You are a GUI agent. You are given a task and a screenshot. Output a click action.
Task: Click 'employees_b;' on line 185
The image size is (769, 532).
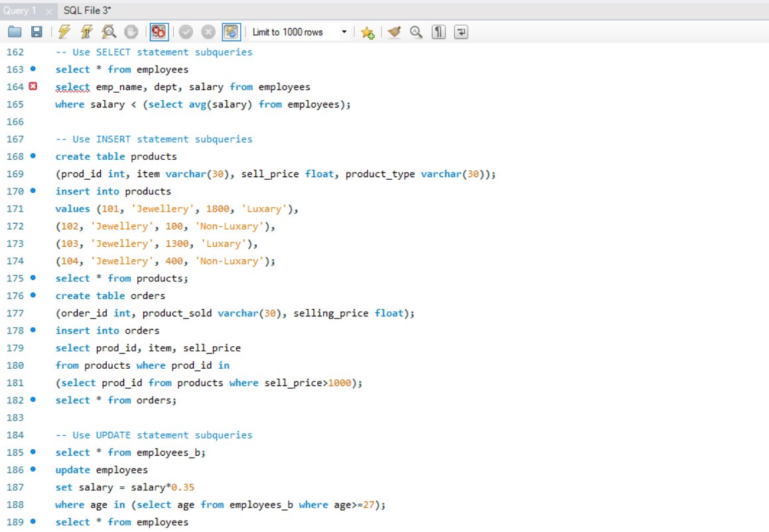point(171,452)
